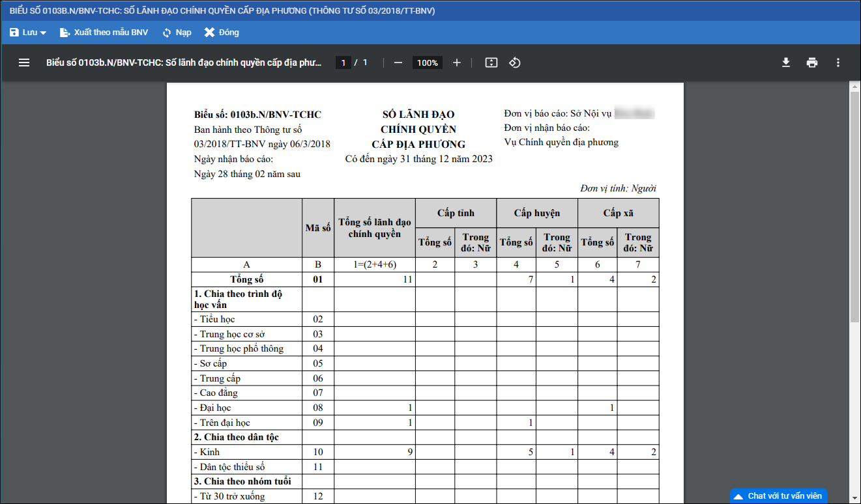Click the zoom in plus icon
Viewport: 861px width, 504px height.
[x=457, y=63]
